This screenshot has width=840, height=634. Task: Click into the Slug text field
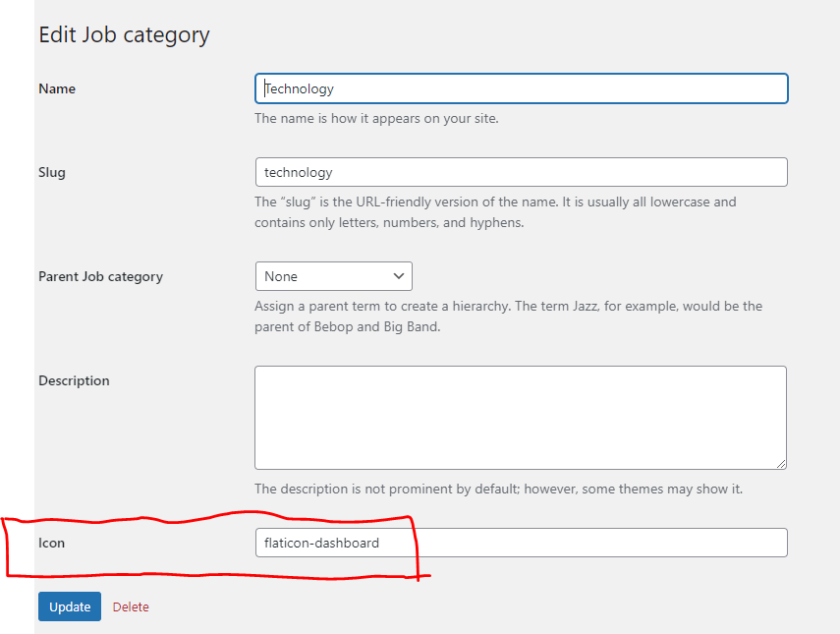click(522, 172)
